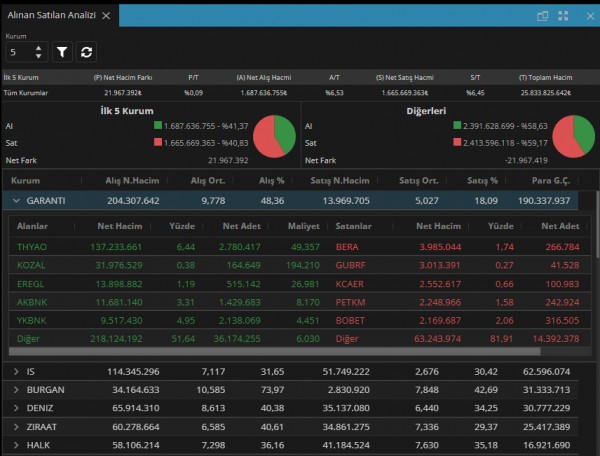
Task: Select BERA in the sellers list
Action: pyautogui.click(x=347, y=247)
